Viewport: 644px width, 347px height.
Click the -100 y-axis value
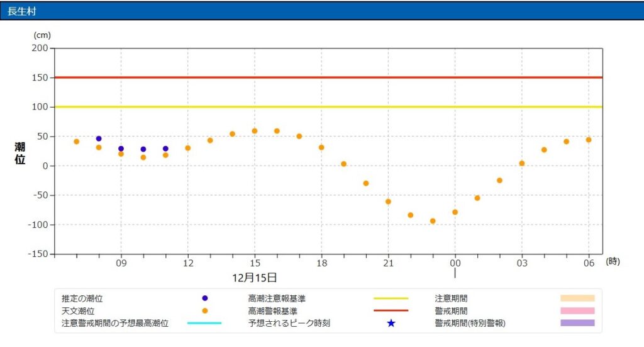coord(38,225)
